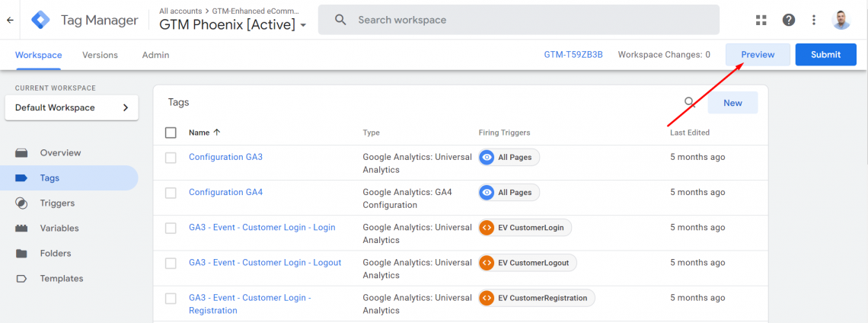Image resolution: width=868 pixels, height=323 pixels.
Task: Expand the Default Workspace selector
Action: [72, 108]
